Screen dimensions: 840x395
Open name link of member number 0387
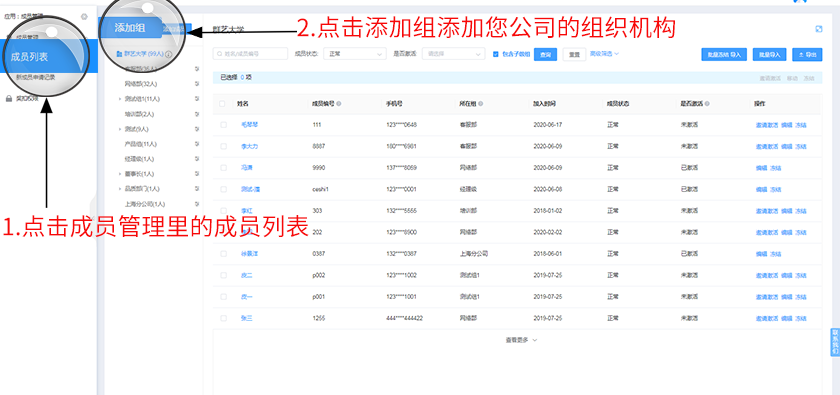point(249,254)
